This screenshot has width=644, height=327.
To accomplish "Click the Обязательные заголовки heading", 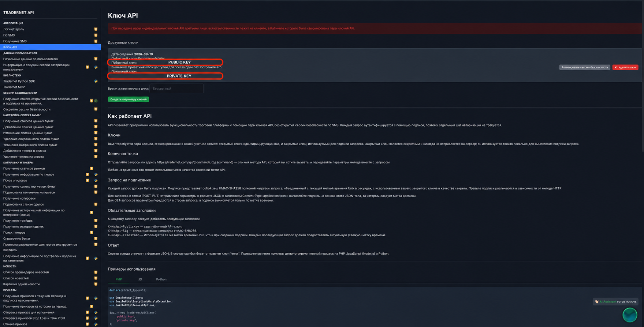I will [x=132, y=211].
